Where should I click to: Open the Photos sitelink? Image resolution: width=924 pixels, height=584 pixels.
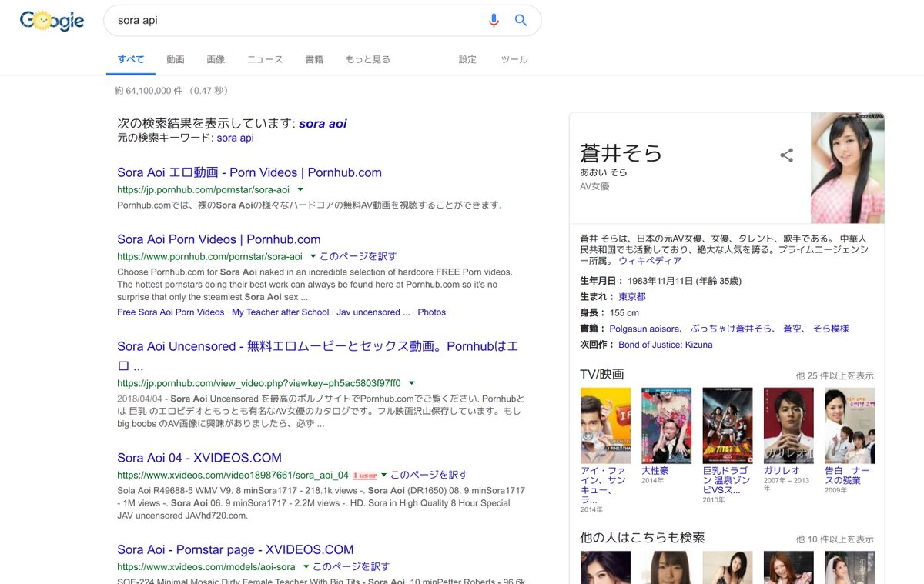[x=431, y=312]
